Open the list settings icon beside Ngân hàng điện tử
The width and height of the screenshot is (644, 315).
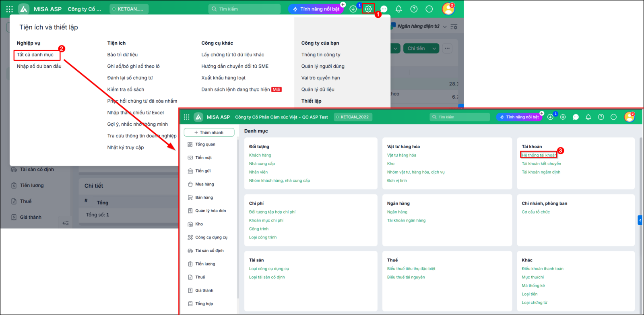pyautogui.click(x=454, y=27)
